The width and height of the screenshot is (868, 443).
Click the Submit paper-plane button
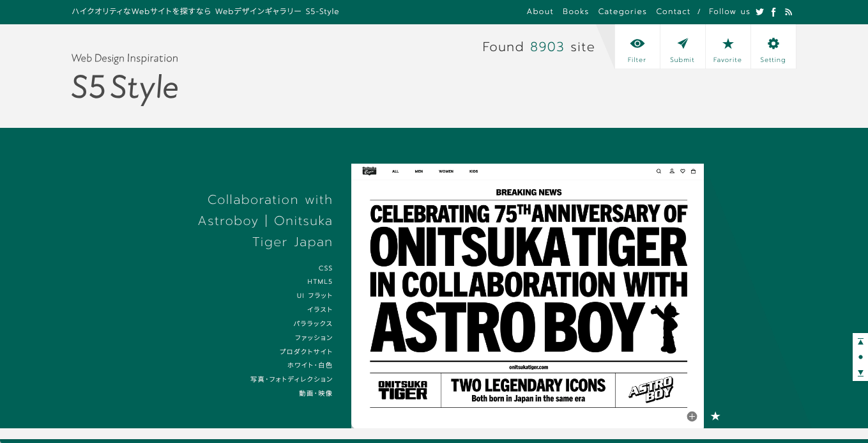click(x=682, y=47)
